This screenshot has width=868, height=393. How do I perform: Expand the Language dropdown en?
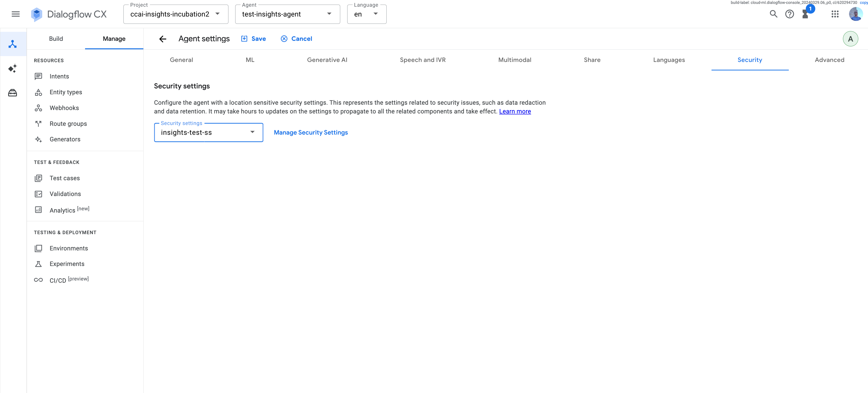tap(366, 14)
